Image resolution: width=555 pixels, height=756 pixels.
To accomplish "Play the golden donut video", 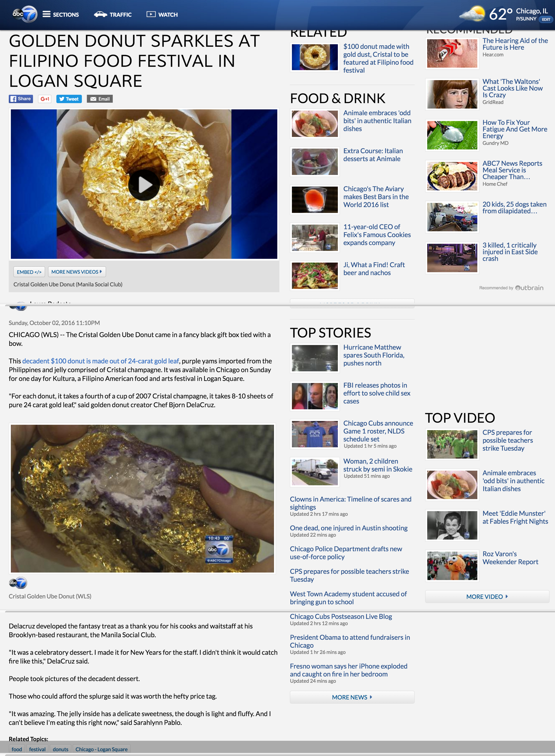I will click(144, 185).
